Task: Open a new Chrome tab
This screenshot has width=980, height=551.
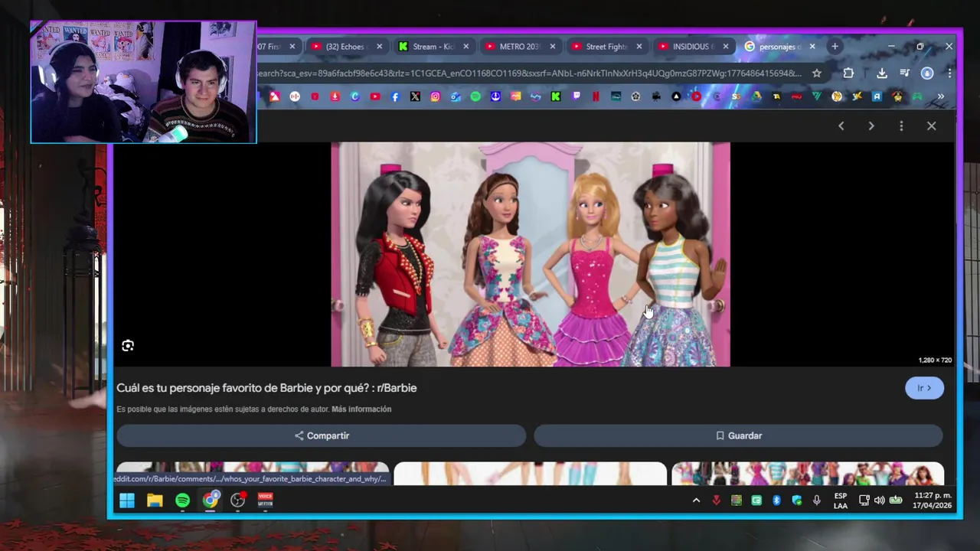Action: point(835,47)
